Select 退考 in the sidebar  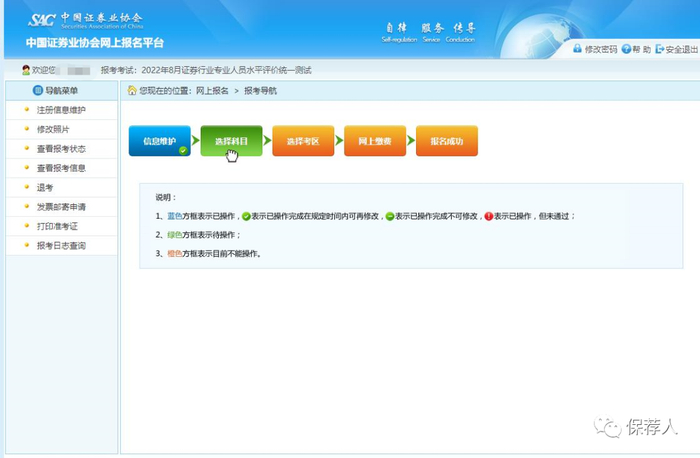pyautogui.click(x=45, y=187)
